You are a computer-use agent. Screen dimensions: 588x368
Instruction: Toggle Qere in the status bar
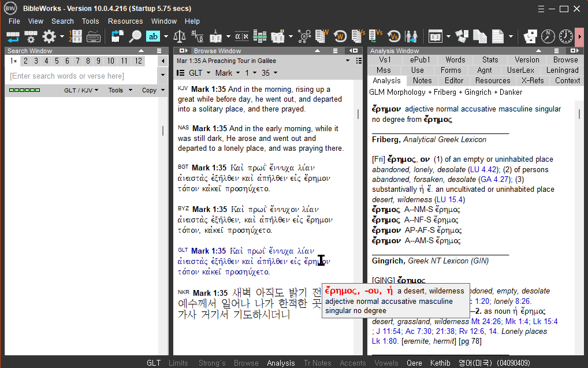[414, 363]
